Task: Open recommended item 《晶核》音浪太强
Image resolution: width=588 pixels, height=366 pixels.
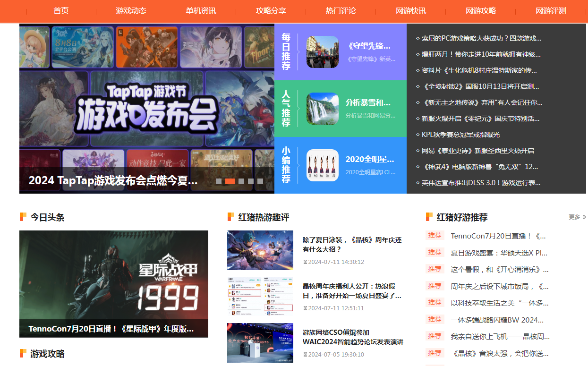Action: pos(500,353)
